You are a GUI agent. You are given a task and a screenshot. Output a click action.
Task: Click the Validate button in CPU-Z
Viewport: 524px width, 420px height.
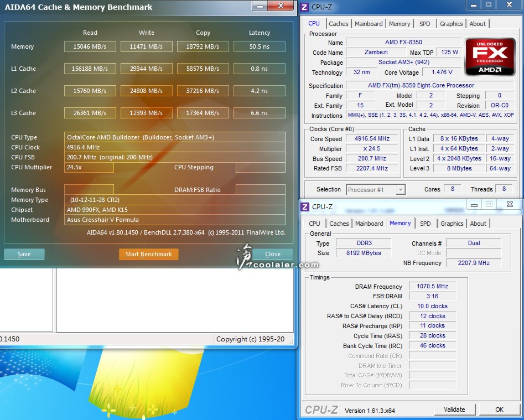pyautogui.click(x=454, y=409)
